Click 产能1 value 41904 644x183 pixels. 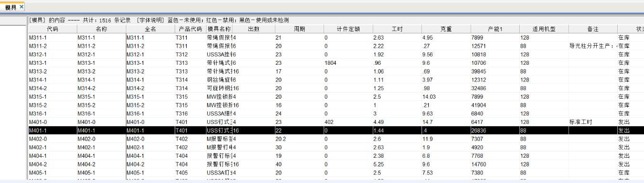pyautogui.click(x=495, y=105)
